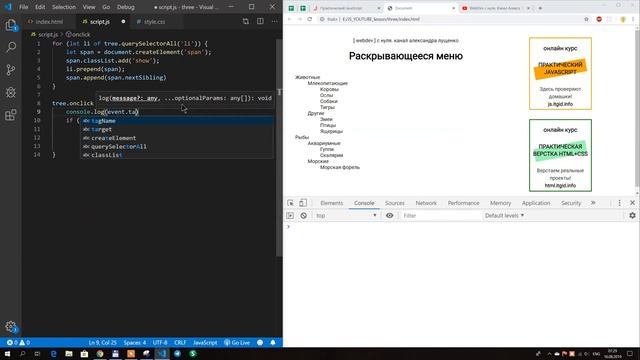Open the Debug menu
This screenshot has height=360, width=640.
(x=126, y=7)
